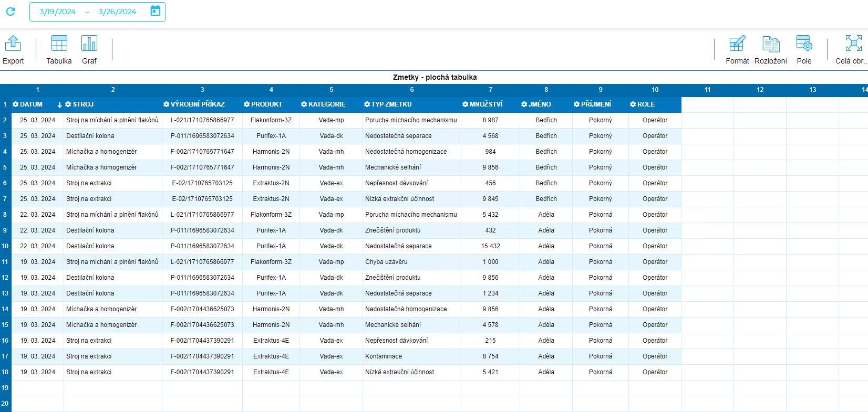Select 'Chyba uzávěru' cell

412,262
